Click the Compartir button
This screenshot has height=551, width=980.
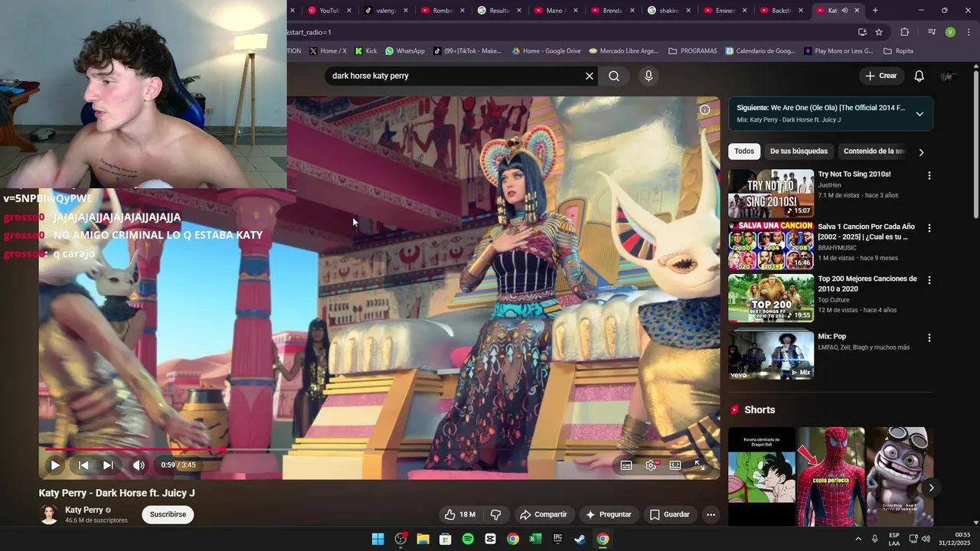[543, 514]
